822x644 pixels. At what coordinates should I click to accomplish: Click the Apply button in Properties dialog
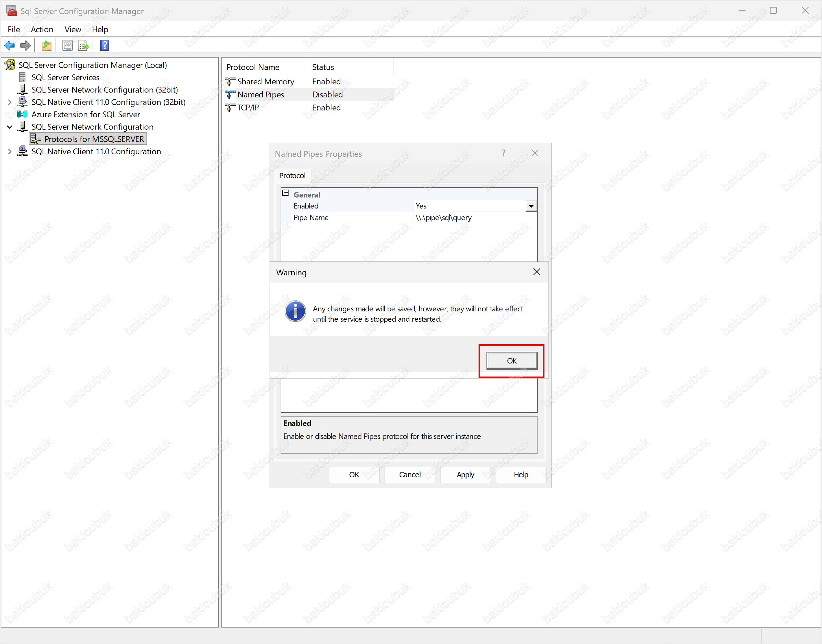point(465,474)
